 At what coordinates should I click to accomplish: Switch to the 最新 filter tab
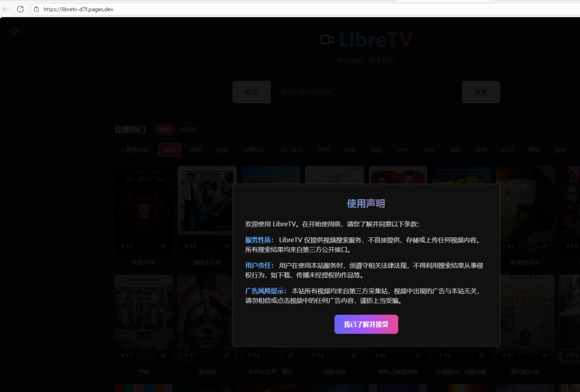195,150
